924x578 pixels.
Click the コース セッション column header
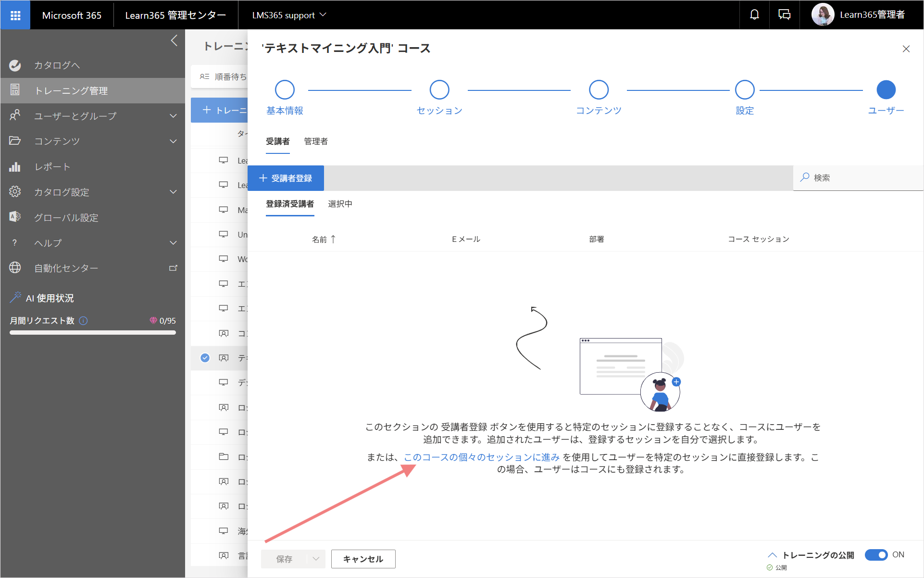[x=759, y=239]
